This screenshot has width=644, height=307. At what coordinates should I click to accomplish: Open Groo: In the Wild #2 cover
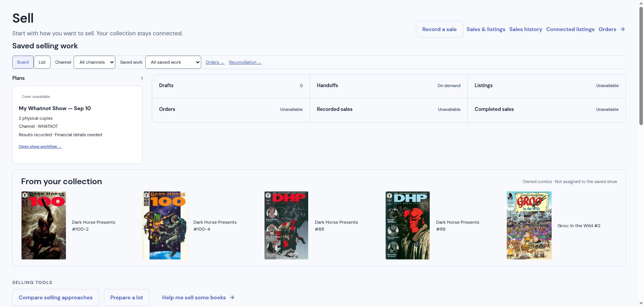tap(529, 225)
